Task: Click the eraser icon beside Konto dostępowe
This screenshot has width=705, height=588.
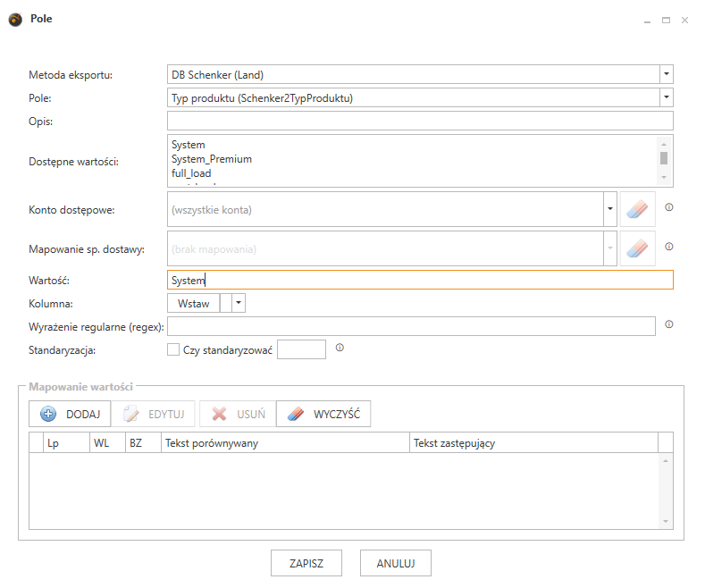Action: coord(637,209)
